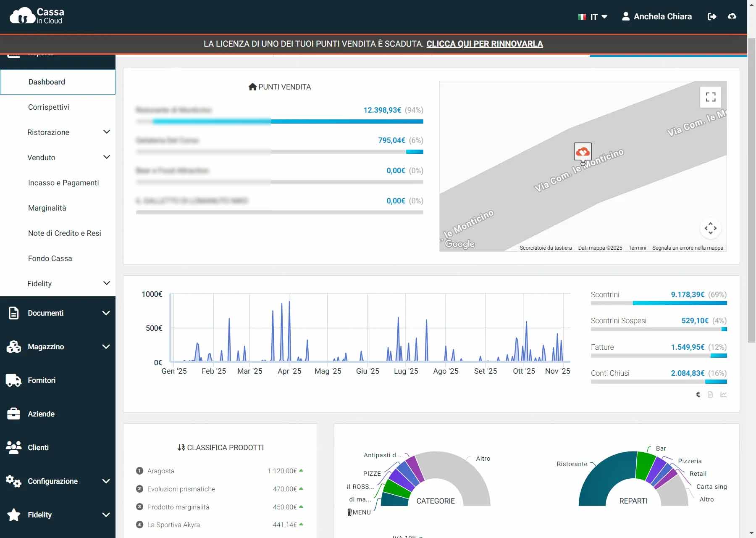Click the Cassa in Cloud logo

(x=37, y=16)
